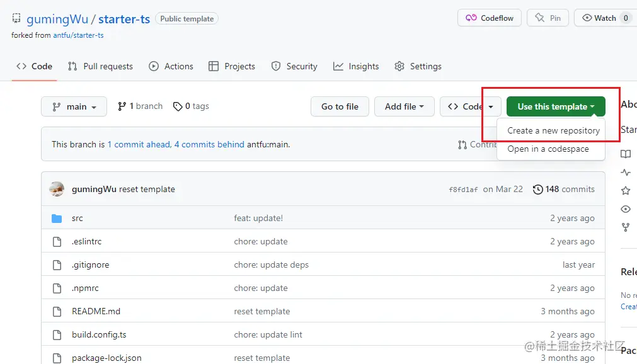Choose Create a new repository
This screenshot has width=637, height=364.
pos(553,130)
